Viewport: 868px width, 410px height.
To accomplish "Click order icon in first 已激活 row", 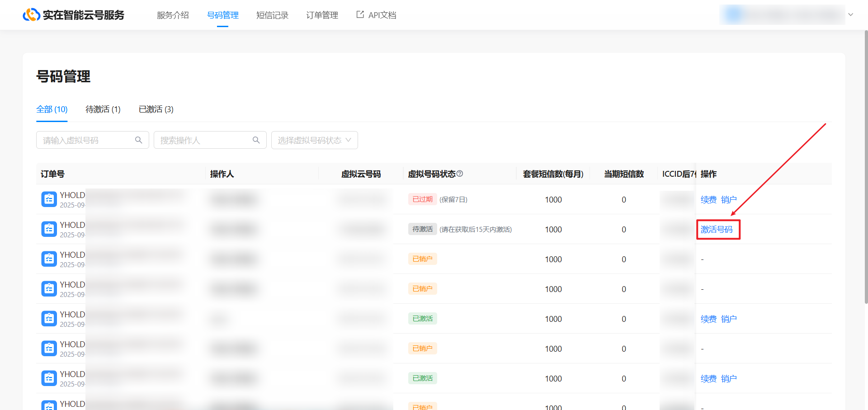I will click(49, 319).
